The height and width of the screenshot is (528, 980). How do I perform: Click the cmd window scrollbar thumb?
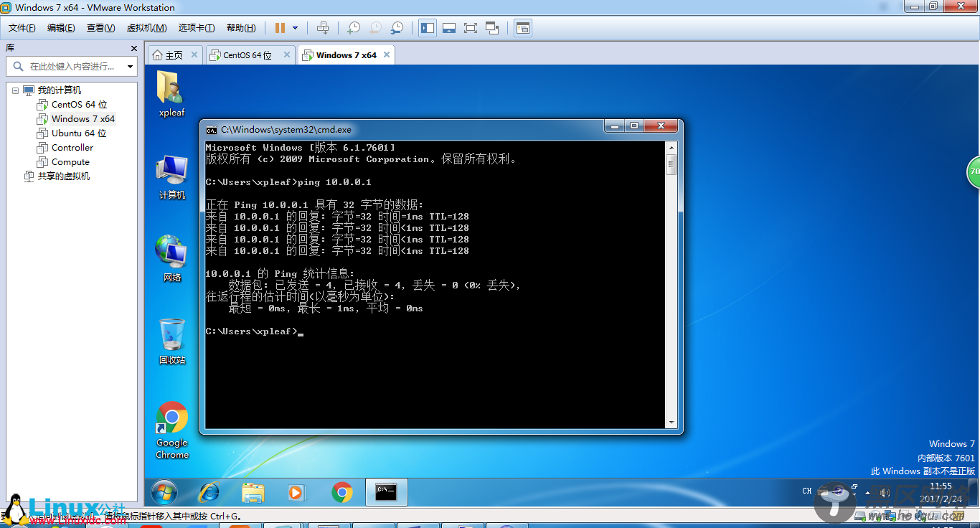pyautogui.click(x=672, y=164)
